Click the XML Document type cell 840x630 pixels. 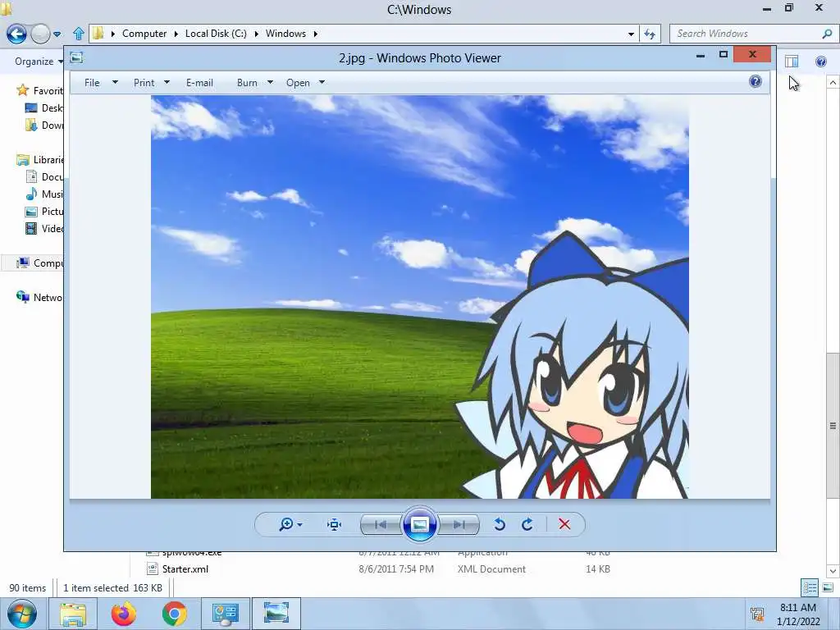click(491, 569)
